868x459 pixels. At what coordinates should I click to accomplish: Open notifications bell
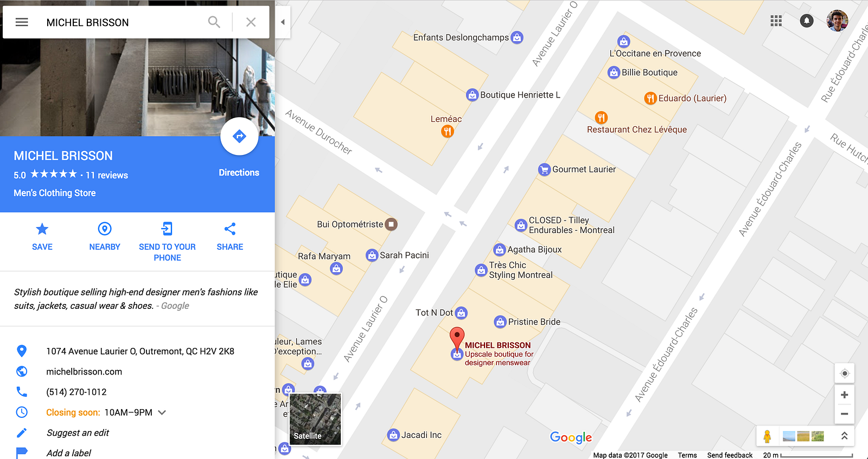click(x=807, y=21)
